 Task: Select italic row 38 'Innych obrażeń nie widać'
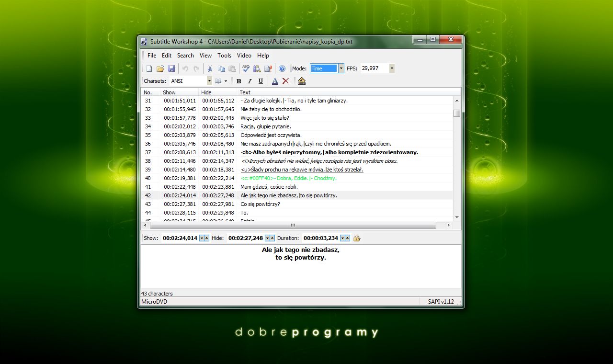tap(297, 161)
